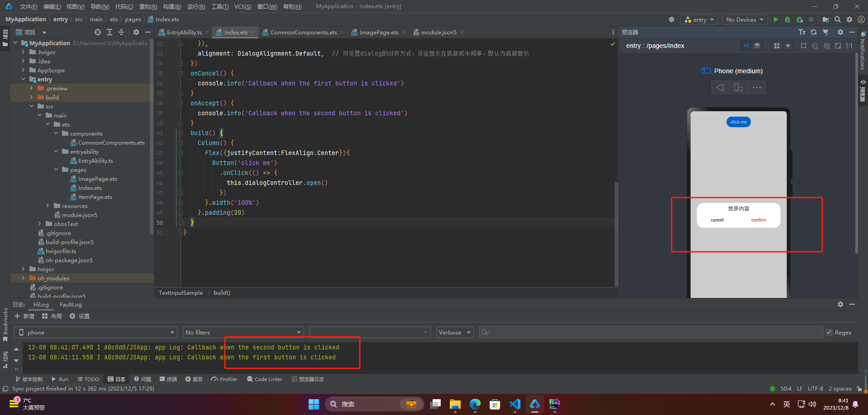Attach debugger to process icon
Image resolution: width=868 pixels, height=415 pixels.
pyautogui.click(x=800, y=19)
